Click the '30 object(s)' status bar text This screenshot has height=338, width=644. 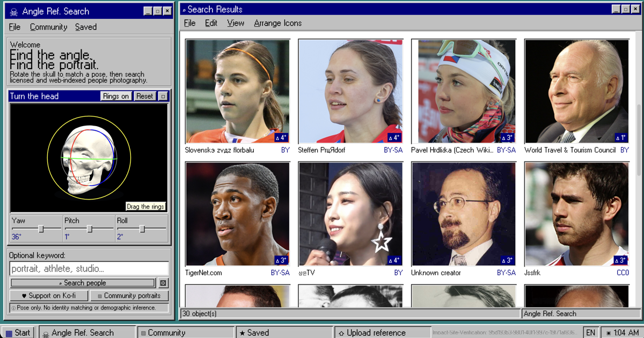(200, 314)
